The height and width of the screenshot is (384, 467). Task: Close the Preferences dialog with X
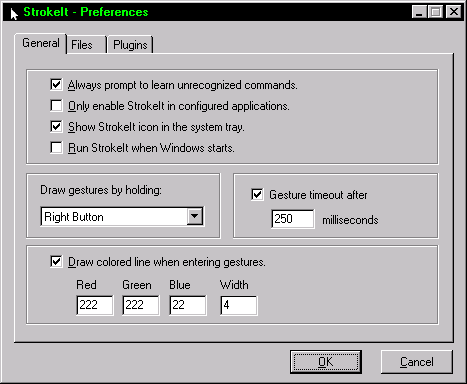[x=454, y=12]
